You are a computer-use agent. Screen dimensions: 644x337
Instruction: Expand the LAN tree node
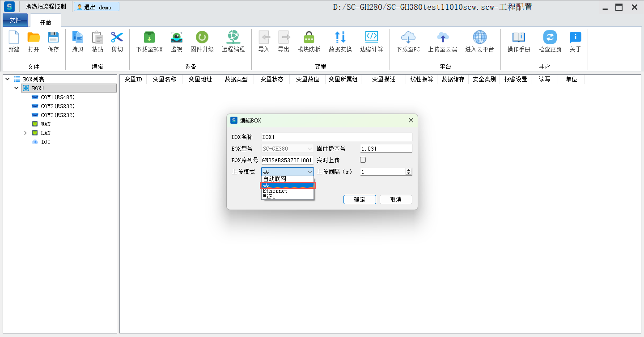pos(25,133)
